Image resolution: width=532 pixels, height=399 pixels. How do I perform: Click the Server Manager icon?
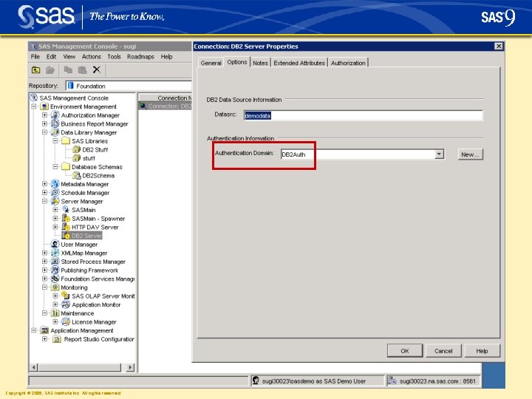[x=55, y=201]
